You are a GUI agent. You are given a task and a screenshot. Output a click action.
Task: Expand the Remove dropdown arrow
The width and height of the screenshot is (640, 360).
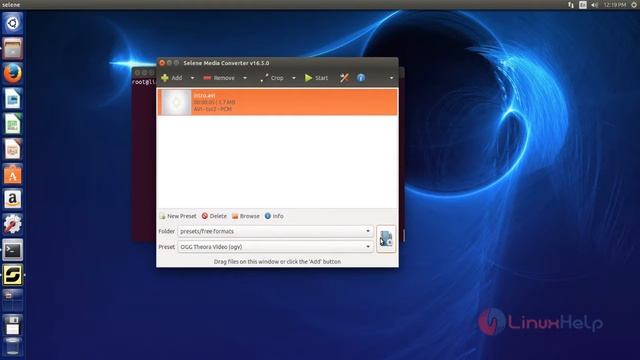coord(245,78)
